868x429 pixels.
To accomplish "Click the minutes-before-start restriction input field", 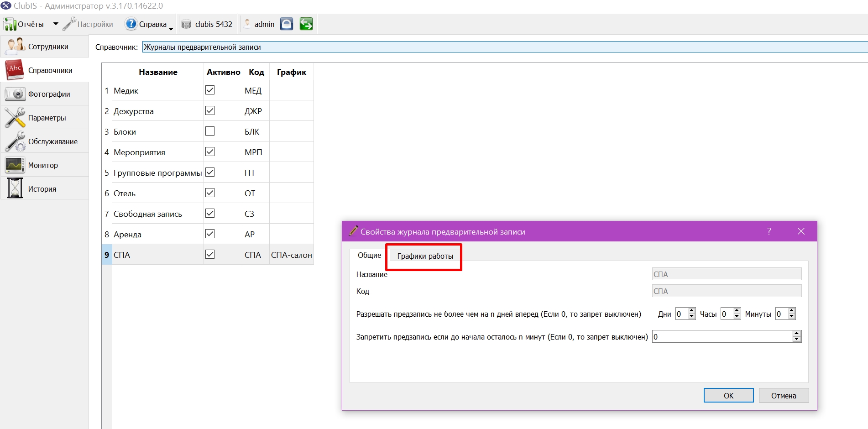I will (722, 337).
